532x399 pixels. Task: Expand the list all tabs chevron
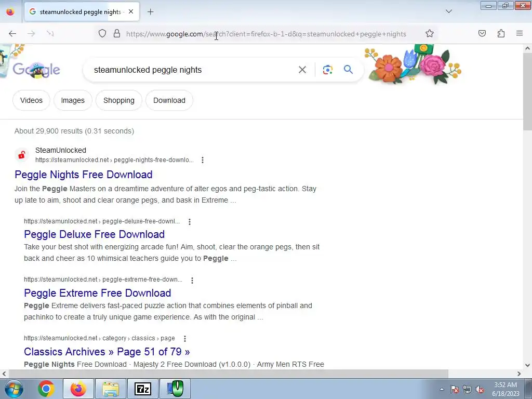[448, 12]
